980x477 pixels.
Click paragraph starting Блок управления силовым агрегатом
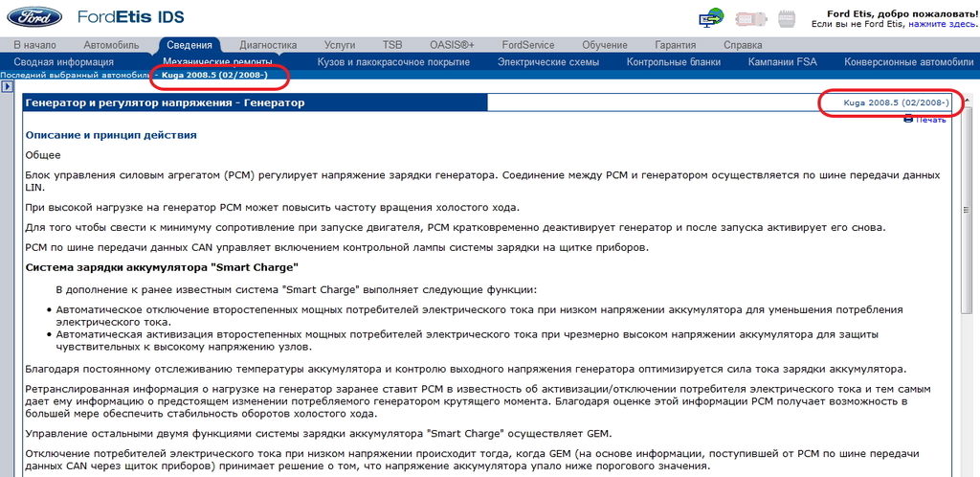tap(482, 181)
